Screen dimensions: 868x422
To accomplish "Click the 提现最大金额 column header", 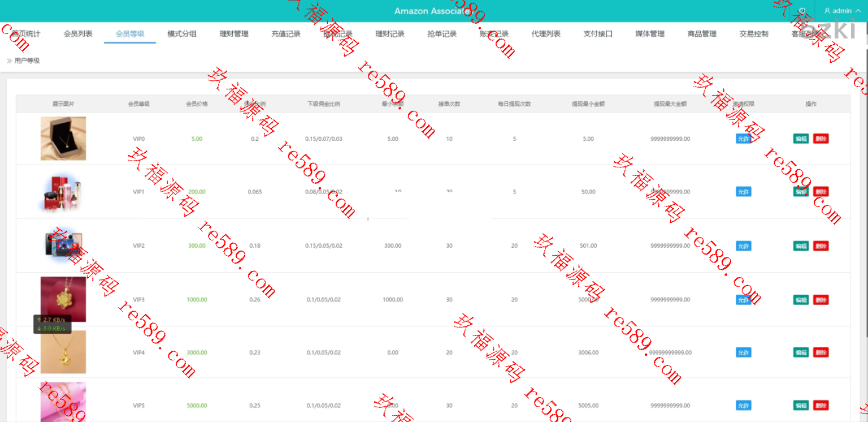I will pos(670,104).
